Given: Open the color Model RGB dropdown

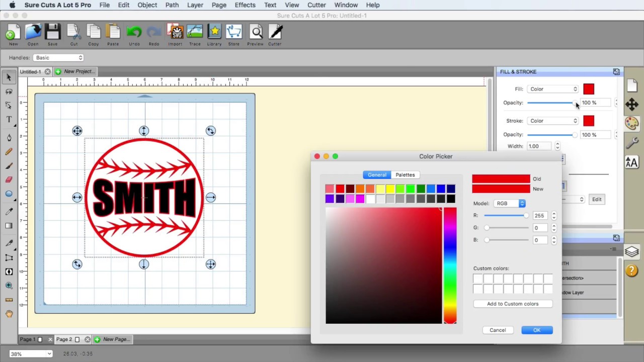Looking at the screenshot, I should [509, 204].
